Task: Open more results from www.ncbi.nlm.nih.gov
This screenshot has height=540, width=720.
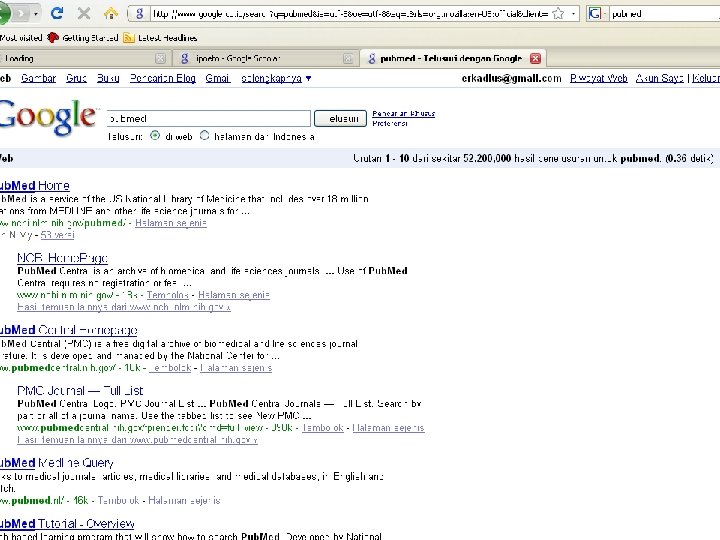Action: (x=124, y=307)
